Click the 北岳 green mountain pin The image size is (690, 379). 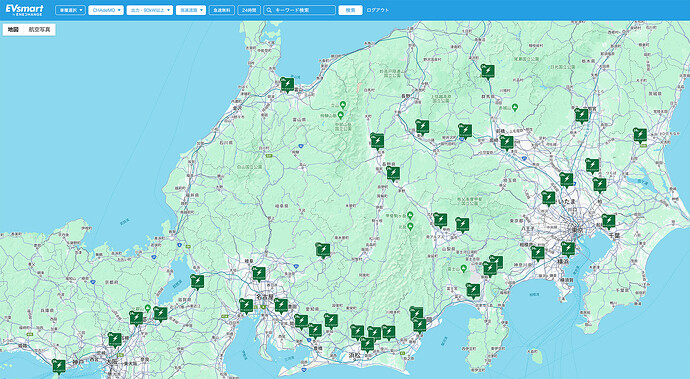click(410, 226)
